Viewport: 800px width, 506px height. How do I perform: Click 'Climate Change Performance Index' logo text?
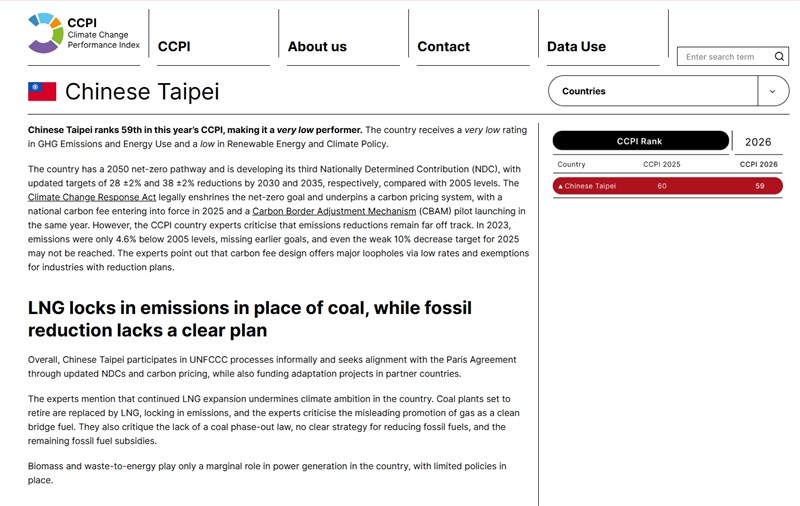click(x=104, y=40)
